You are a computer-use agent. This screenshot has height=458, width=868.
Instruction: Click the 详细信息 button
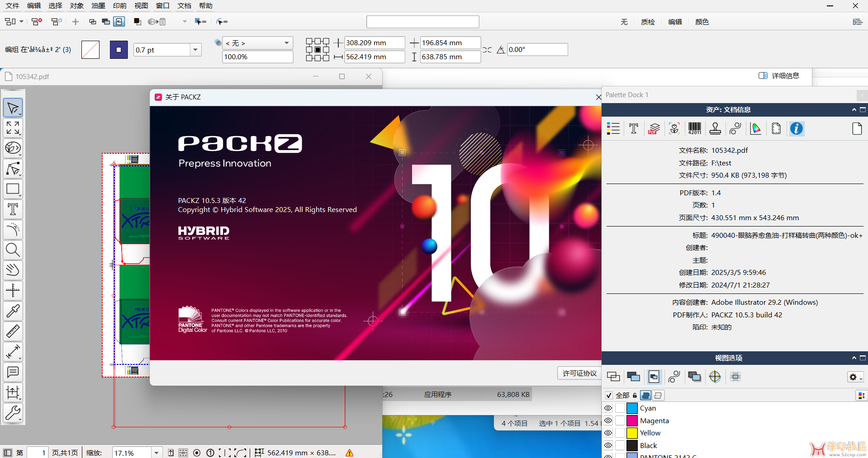tap(779, 76)
